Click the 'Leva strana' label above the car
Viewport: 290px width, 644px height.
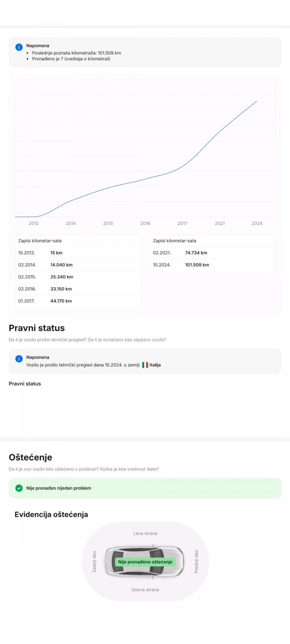[145, 534]
